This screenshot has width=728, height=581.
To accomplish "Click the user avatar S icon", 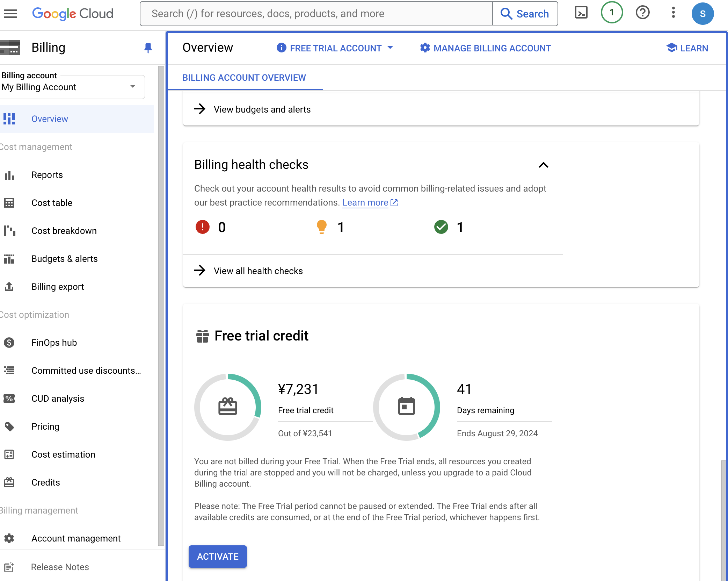I will click(x=702, y=14).
